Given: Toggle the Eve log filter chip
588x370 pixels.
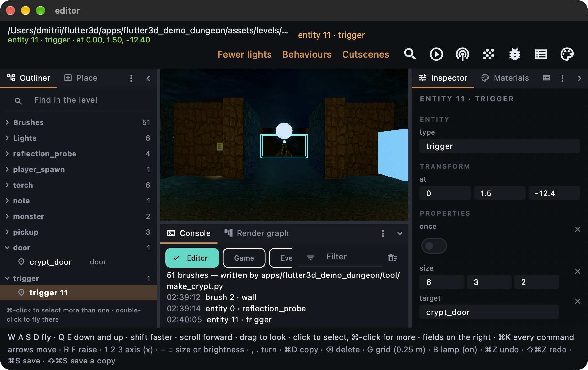Looking at the screenshot, I should (x=281, y=258).
